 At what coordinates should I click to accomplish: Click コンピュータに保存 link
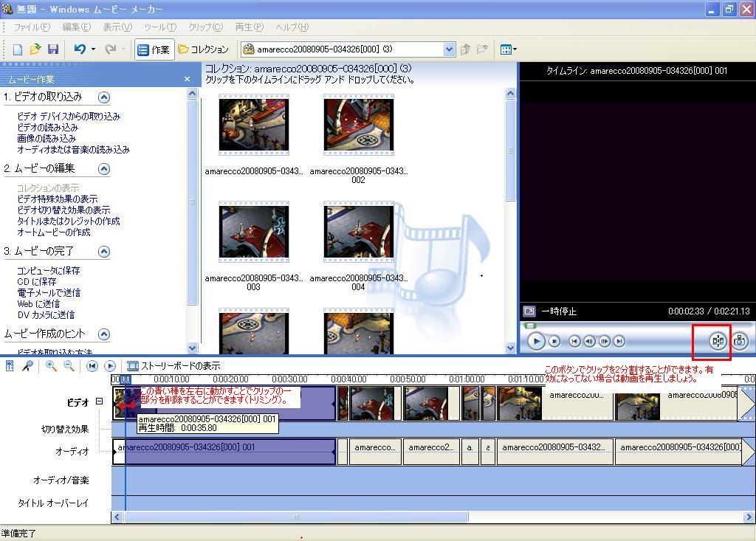click(x=48, y=270)
